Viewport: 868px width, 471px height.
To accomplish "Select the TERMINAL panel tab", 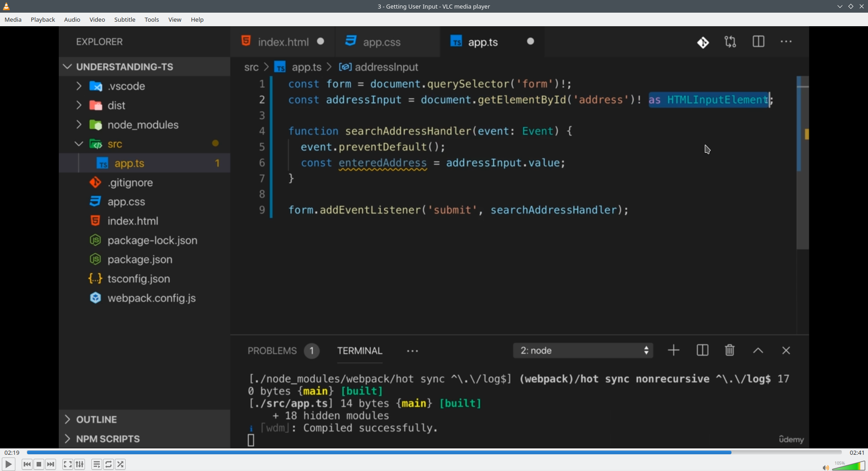I will click(x=360, y=351).
